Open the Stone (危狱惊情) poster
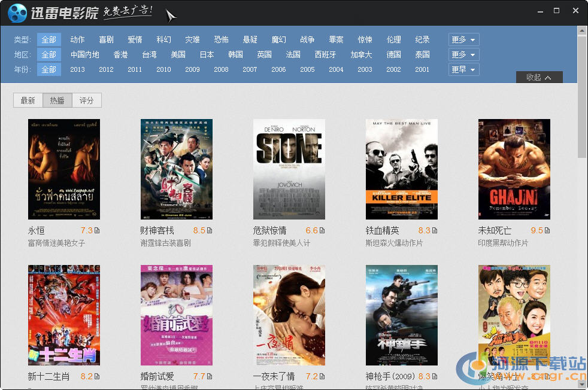This screenshot has height=390, width=588. 289,169
